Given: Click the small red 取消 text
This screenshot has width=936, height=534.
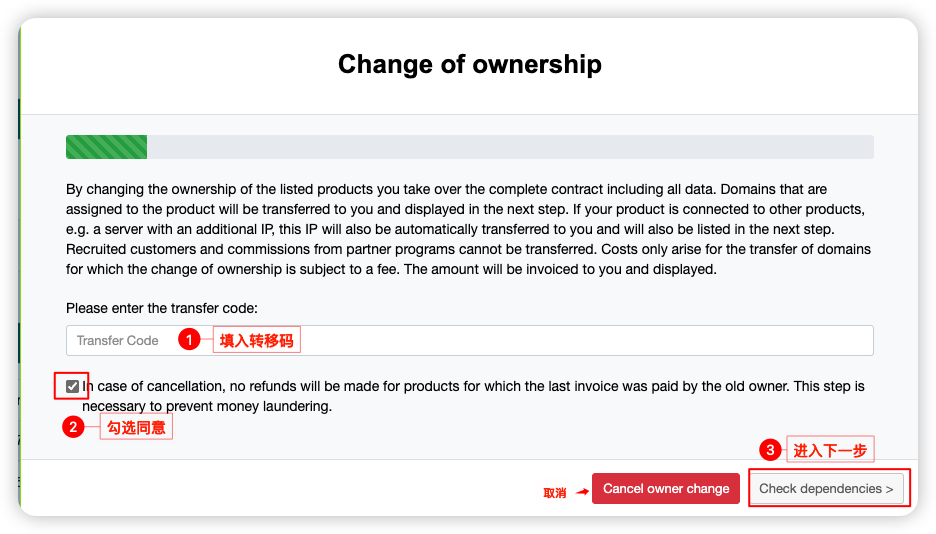Looking at the screenshot, I should tap(554, 492).
